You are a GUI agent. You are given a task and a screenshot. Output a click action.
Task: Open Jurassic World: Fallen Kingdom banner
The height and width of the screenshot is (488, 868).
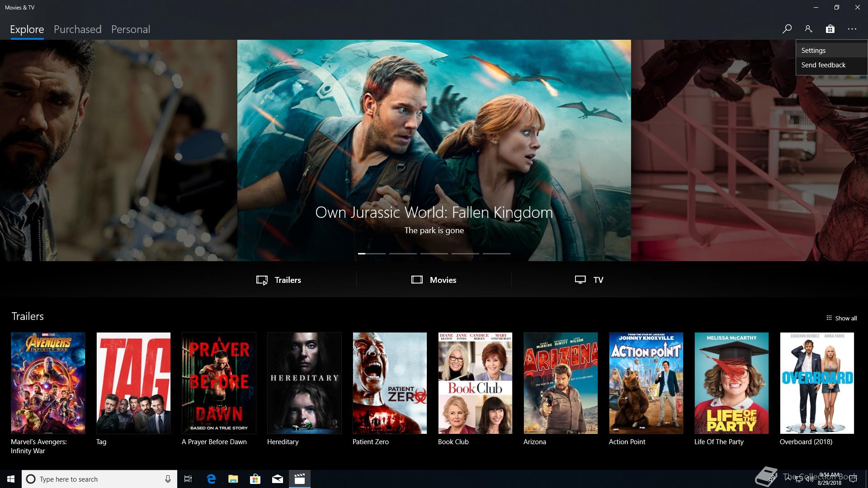point(434,150)
